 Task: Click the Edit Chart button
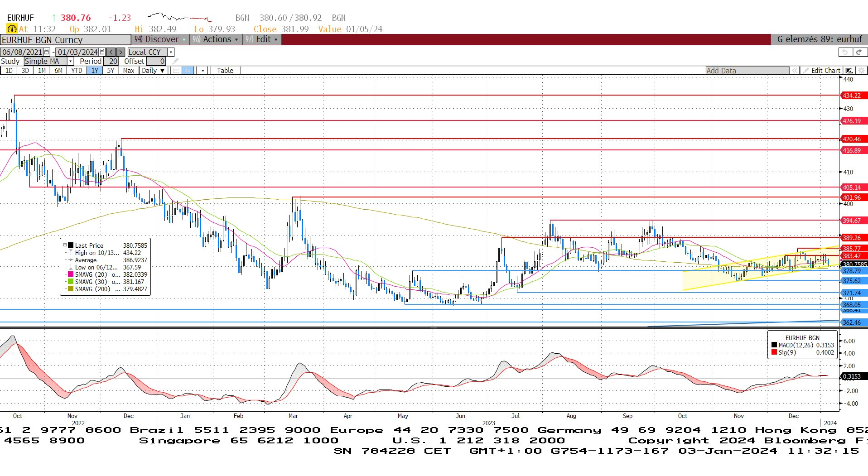point(821,71)
